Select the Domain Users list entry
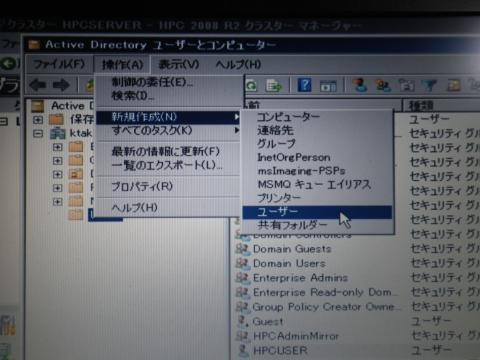 289,263
